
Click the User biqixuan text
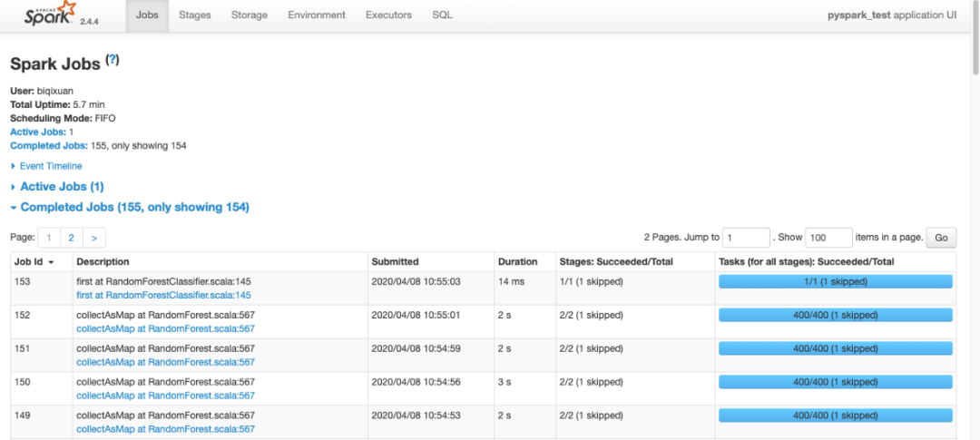pyautogui.click(x=42, y=91)
